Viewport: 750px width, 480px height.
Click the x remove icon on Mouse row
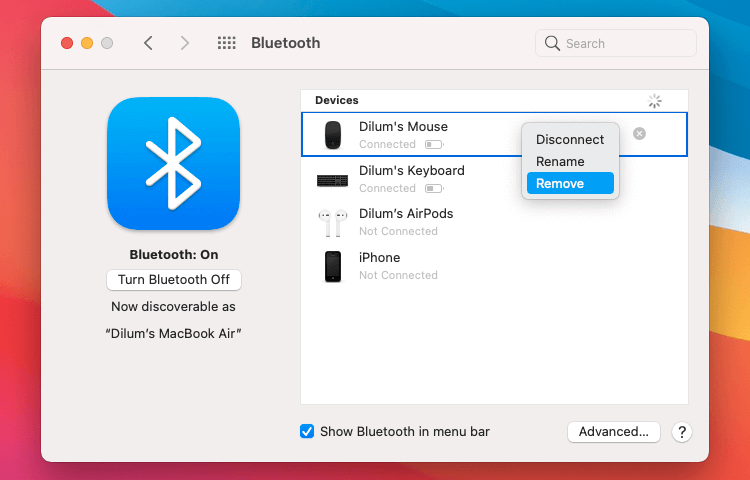click(639, 134)
